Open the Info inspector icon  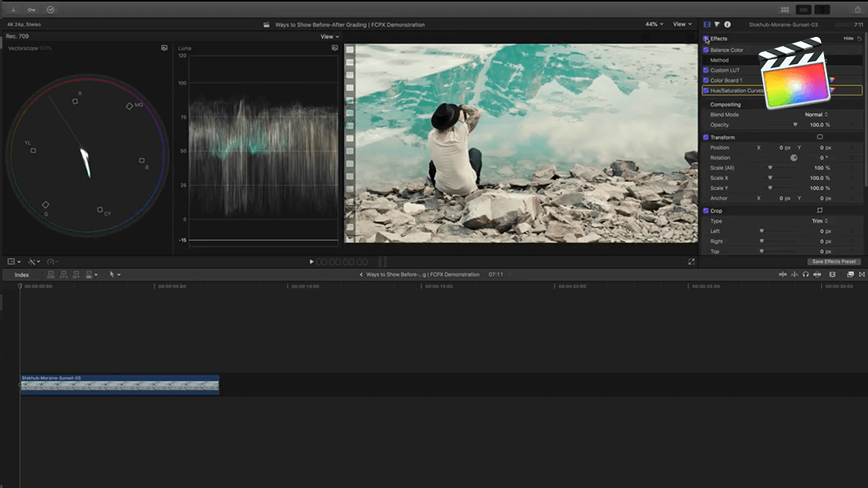(x=727, y=25)
